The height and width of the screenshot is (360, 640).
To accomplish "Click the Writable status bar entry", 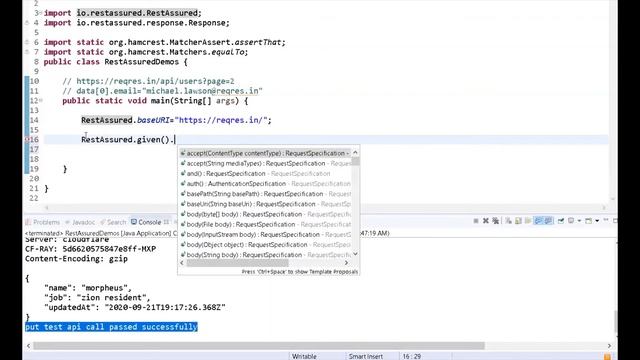I will point(304,356).
